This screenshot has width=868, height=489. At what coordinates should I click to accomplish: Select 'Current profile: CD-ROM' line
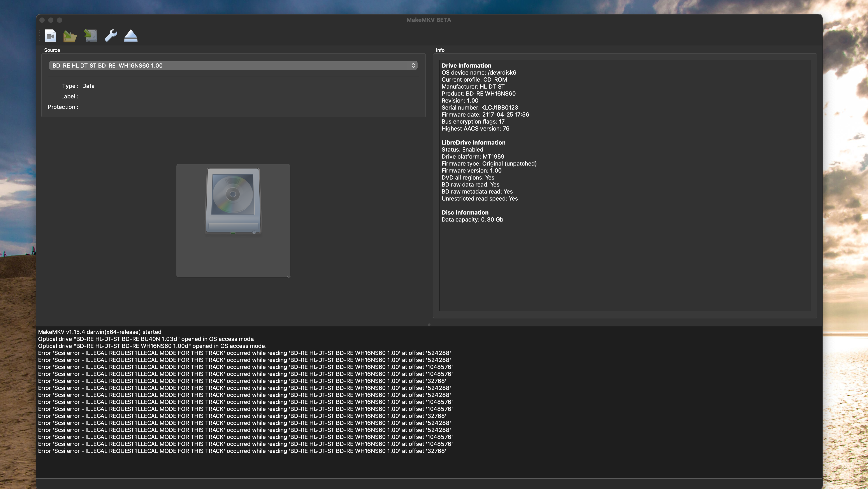coord(474,80)
